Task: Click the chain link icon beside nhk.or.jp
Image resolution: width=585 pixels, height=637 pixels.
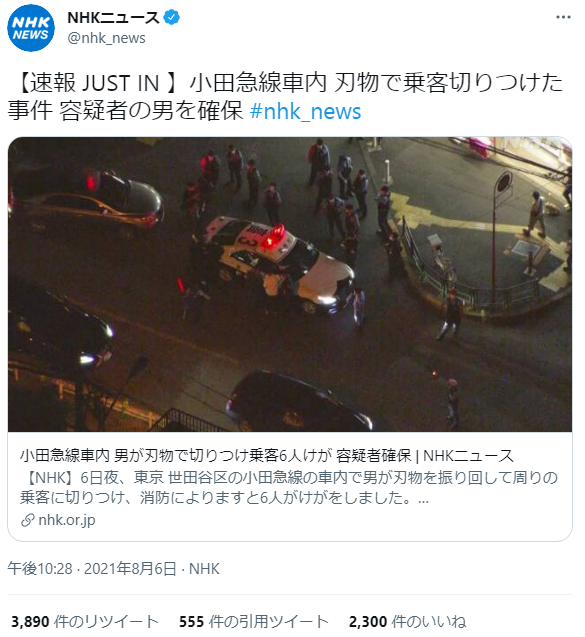Action: 27,520
